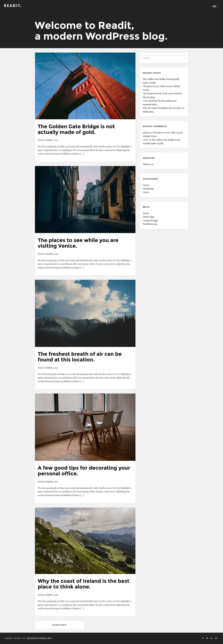Select the Nature category
This screenshot has height=644, width=223.
pos(146,185)
